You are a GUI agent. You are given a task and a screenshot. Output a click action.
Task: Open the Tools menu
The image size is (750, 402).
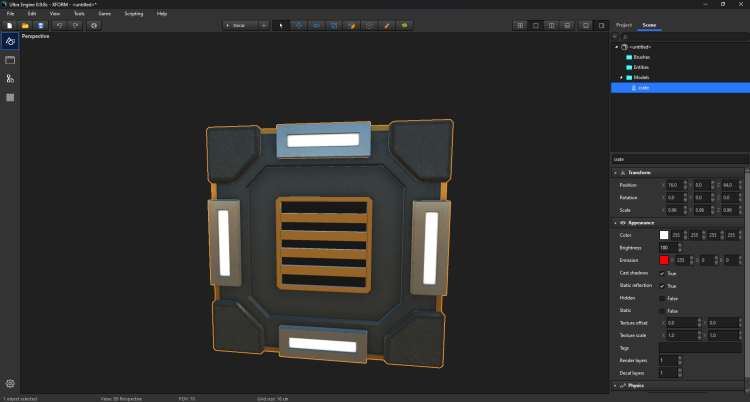(79, 14)
